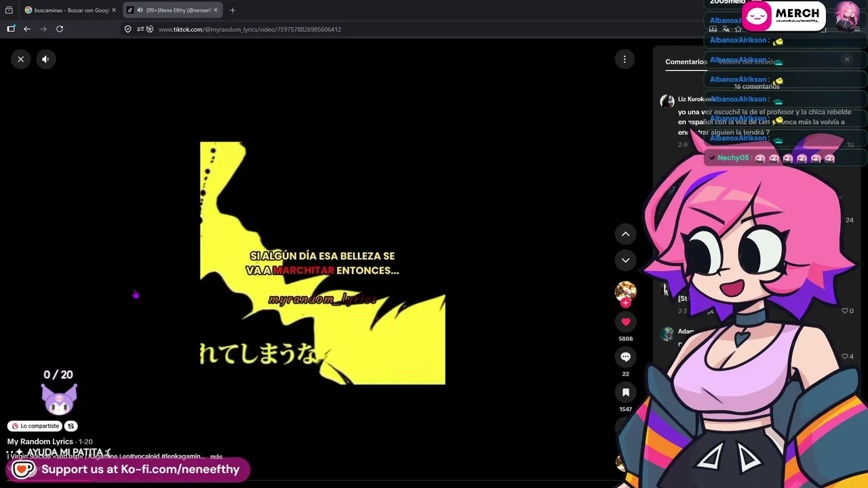The height and width of the screenshot is (488, 868).
Task: Click the video playback area
Action: (323, 263)
